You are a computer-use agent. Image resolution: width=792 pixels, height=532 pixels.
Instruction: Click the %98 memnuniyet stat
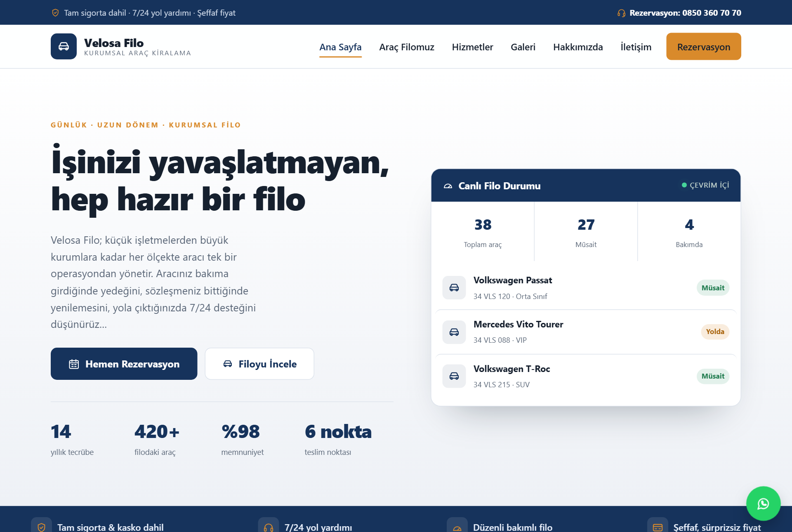243,440
